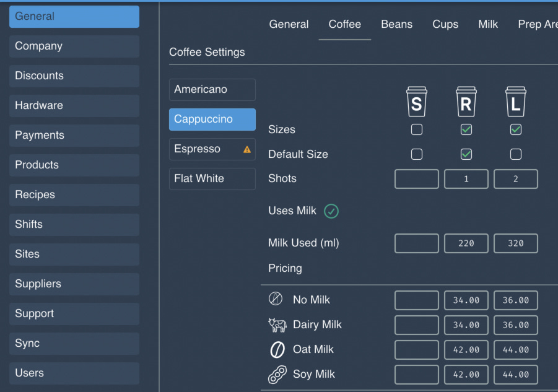Open the Discounts section

[x=74, y=76]
